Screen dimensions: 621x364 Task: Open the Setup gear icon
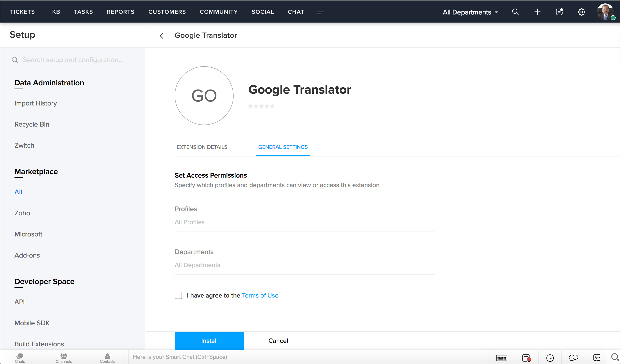pyautogui.click(x=581, y=12)
